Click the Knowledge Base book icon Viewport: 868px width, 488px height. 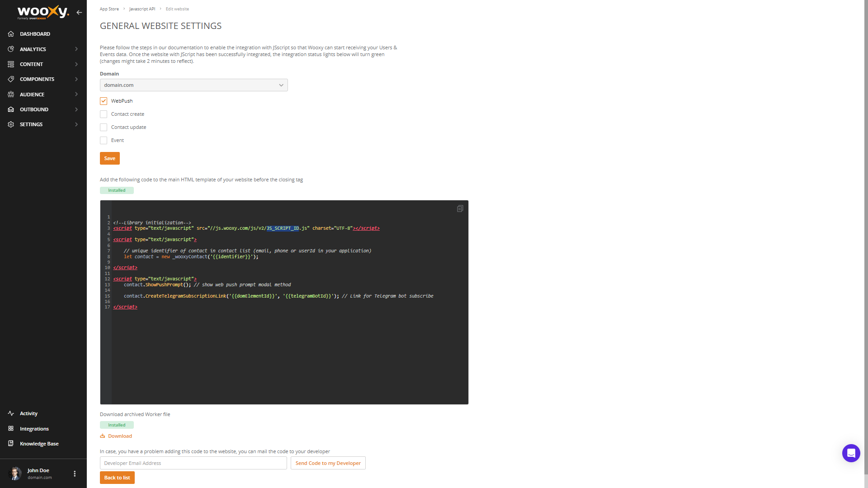click(x=11, y=444)
